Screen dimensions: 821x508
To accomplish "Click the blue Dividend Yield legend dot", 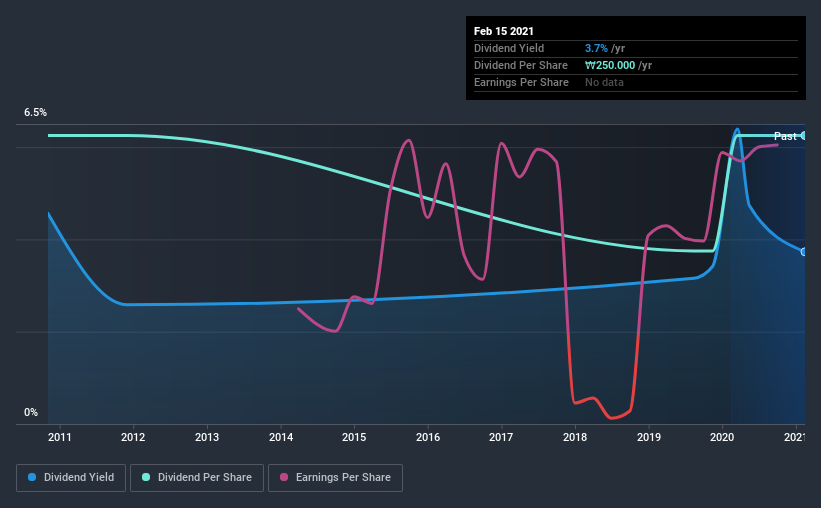I will click(x=32, y=477).
